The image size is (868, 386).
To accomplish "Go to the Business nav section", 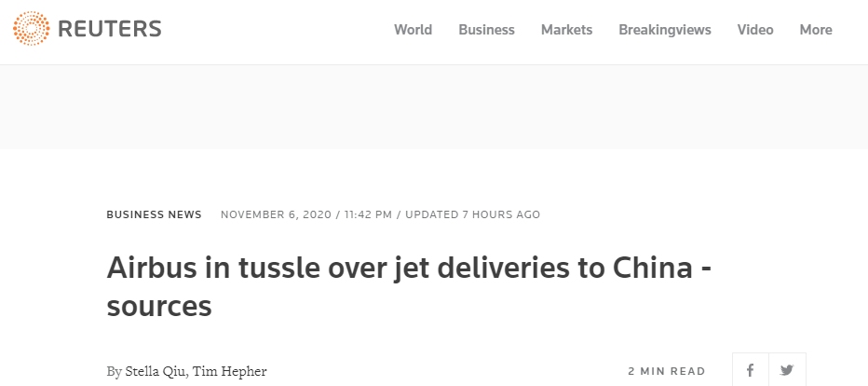I will [486, 30].
